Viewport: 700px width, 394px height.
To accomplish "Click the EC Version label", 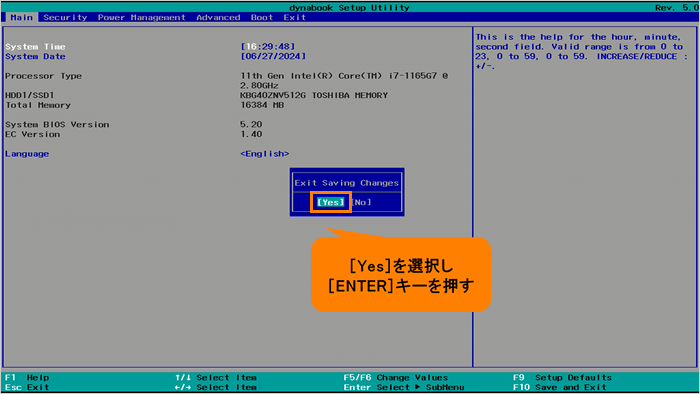I will (x=33, y=134).
